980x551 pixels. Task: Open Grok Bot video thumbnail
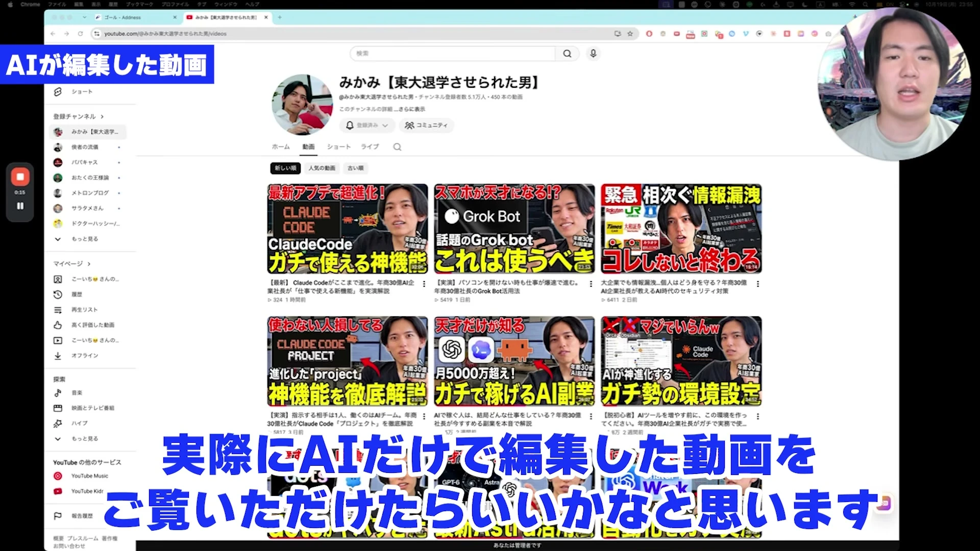[514, 229]
